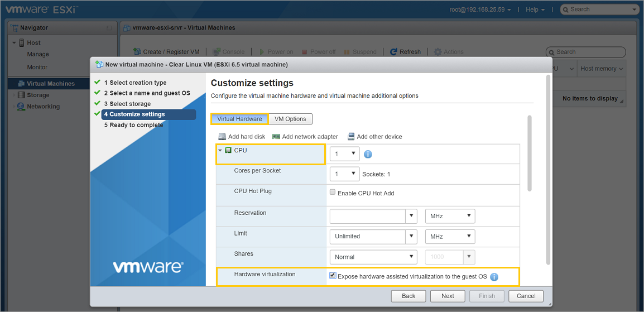Switch to the VM Options tab
The height and width of the screenshot is (312, 644).
click(x=290, y=119)
